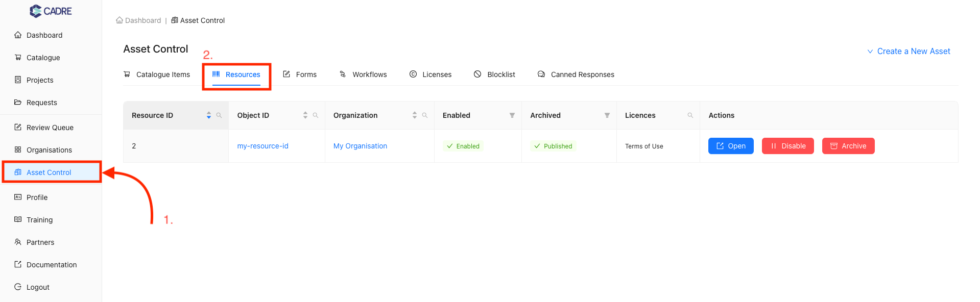Go to Requests in sidebar
Screen dimensions: 980x302
coord(51,103)
